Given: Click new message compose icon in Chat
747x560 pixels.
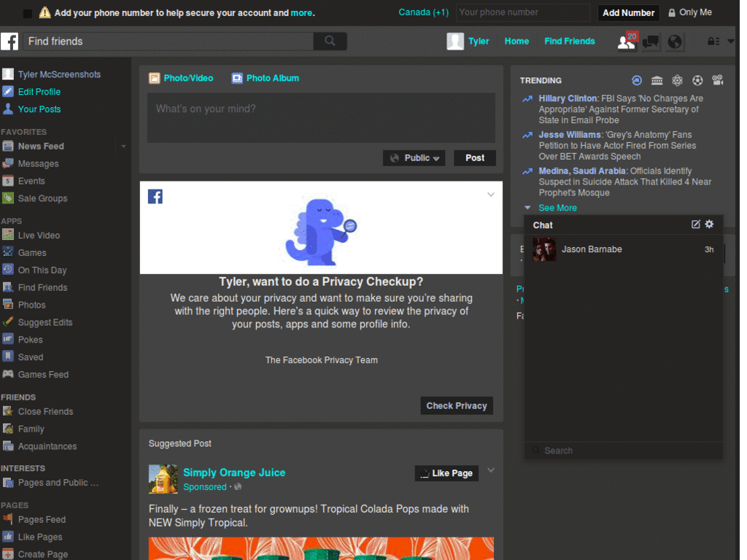Looking at the screenshot, I should coord(695,225).
